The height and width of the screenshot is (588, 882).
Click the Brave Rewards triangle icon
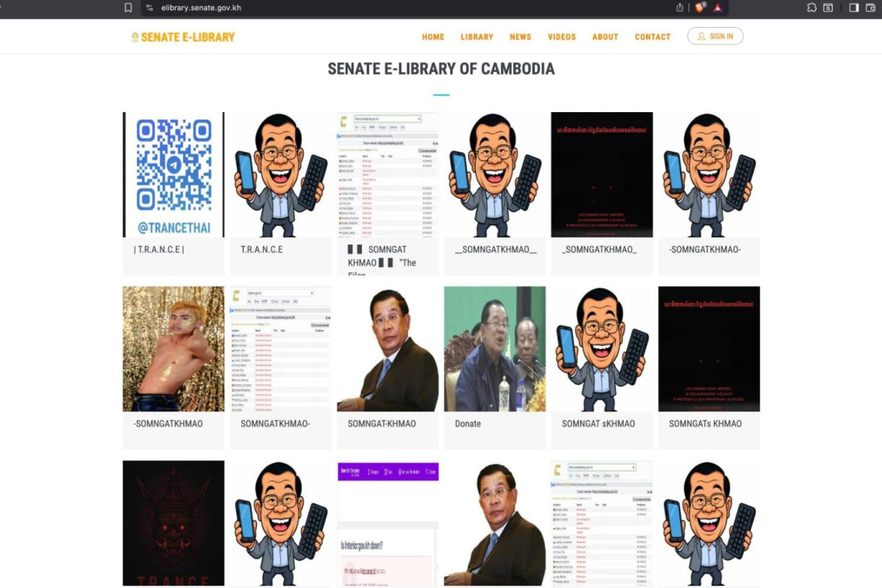point(718,8)
